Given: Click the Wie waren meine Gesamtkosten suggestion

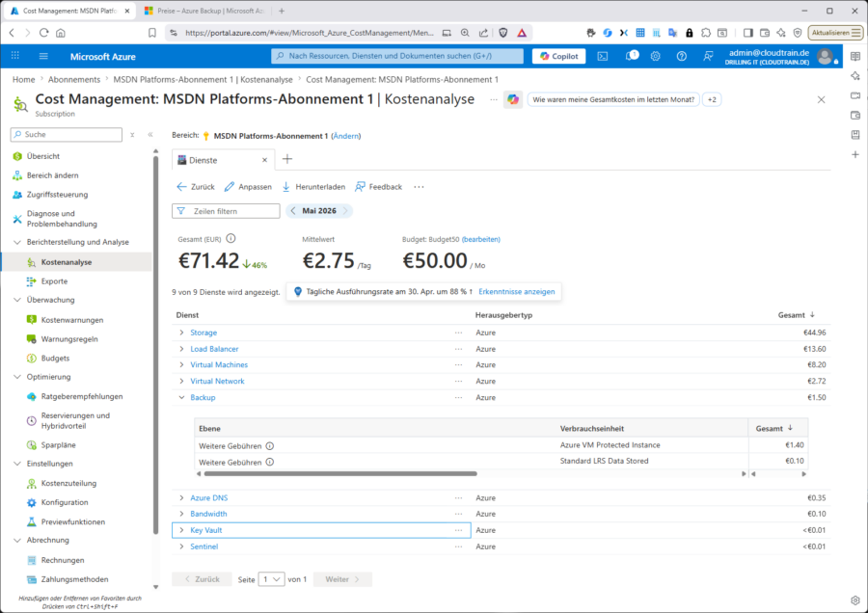Looking at the screenshot, I should pos(613,99).
